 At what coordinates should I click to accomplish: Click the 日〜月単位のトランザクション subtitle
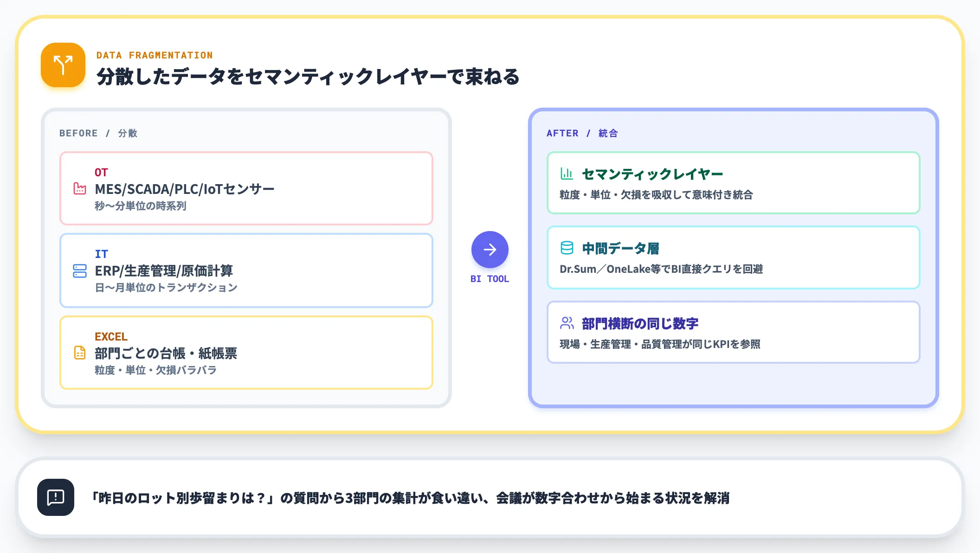[166, 288]
